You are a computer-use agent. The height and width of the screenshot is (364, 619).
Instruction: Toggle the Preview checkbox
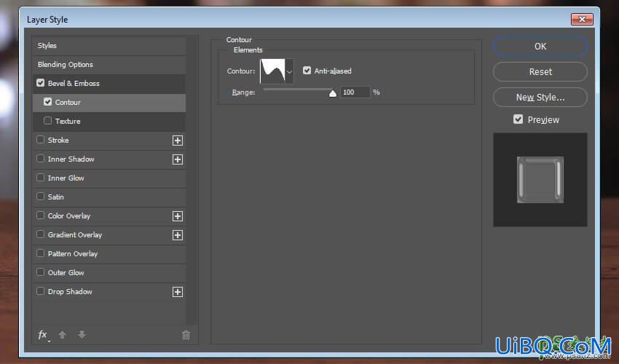click(x=518, y=119)
